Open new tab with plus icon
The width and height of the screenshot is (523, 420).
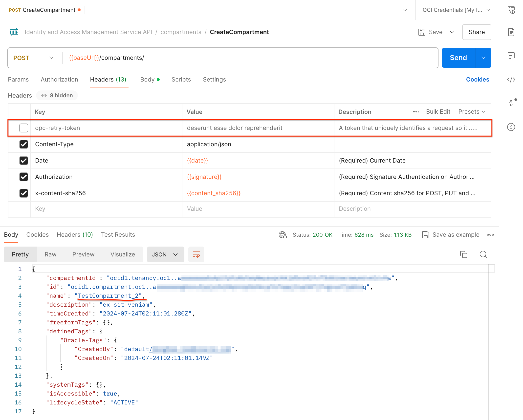(x=95, y=10)
